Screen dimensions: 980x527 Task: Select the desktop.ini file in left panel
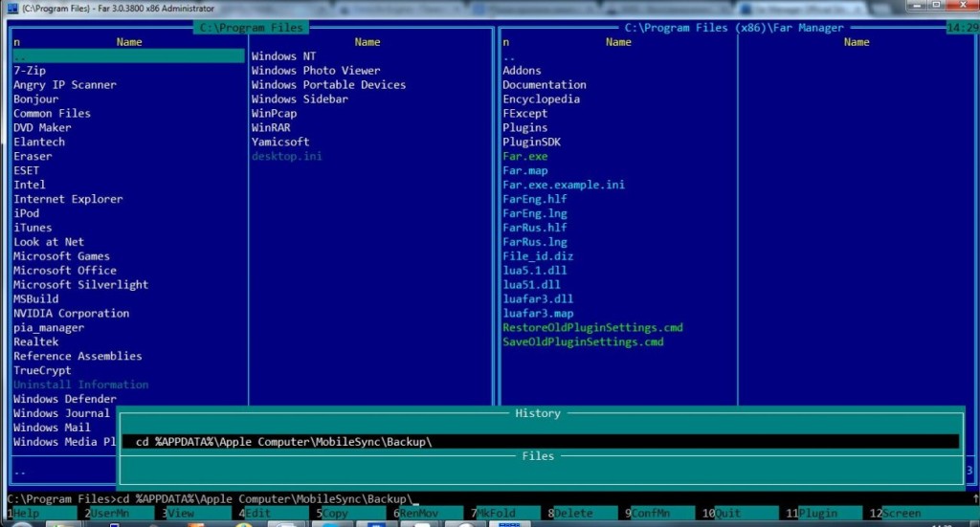pos(284,157)
